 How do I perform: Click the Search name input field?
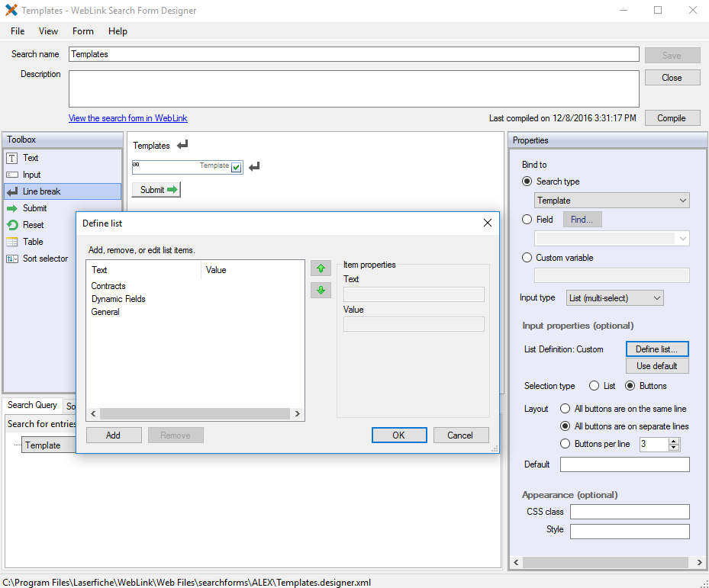pyautogui.click(x=353, y=54)
